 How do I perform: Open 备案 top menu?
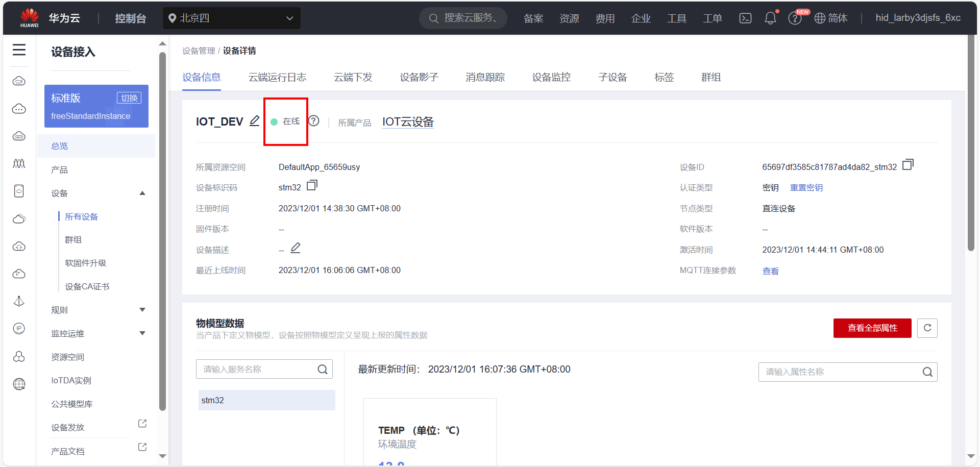coord(533,18)
